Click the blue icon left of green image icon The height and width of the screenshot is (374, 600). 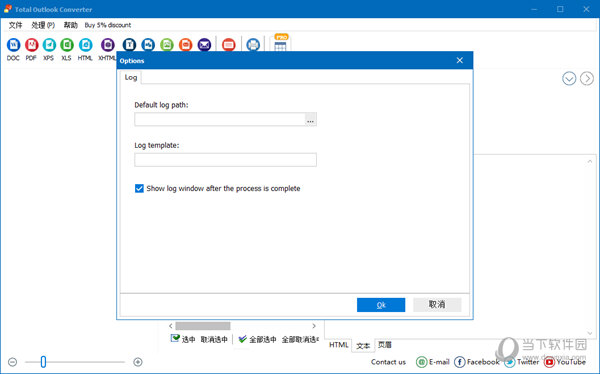click(148, 45)
